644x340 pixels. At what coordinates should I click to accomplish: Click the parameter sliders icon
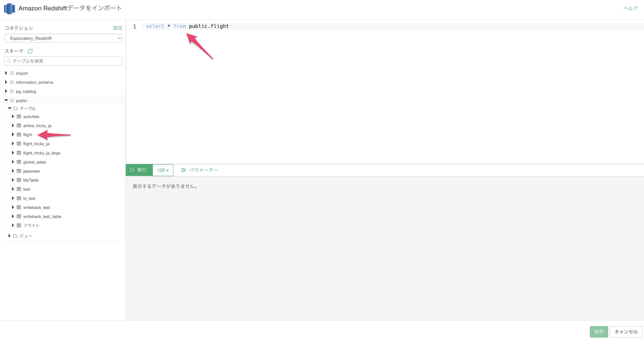click(x=183, y=170)
